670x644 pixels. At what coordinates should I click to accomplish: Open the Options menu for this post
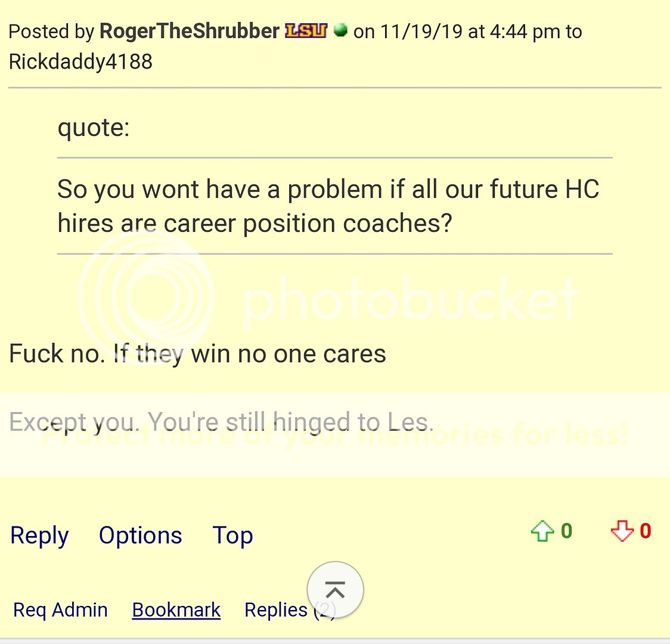140,535
